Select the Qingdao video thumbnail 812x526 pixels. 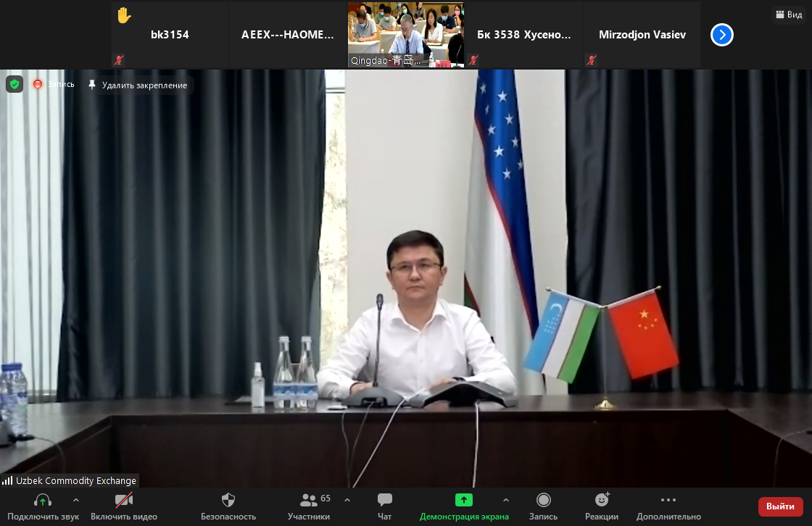tap(405, 35)
